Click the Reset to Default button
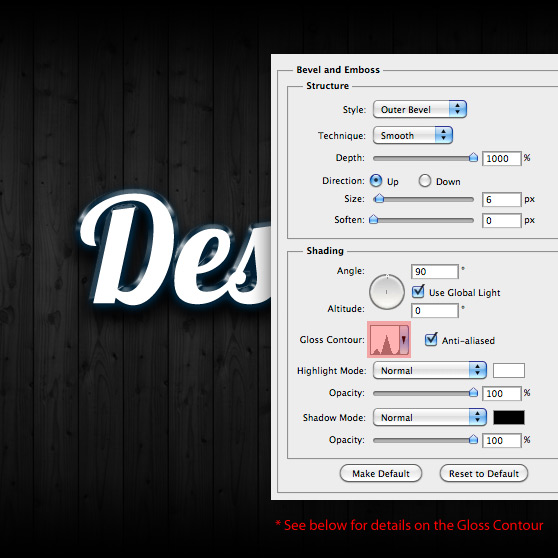 click(484, 473)
